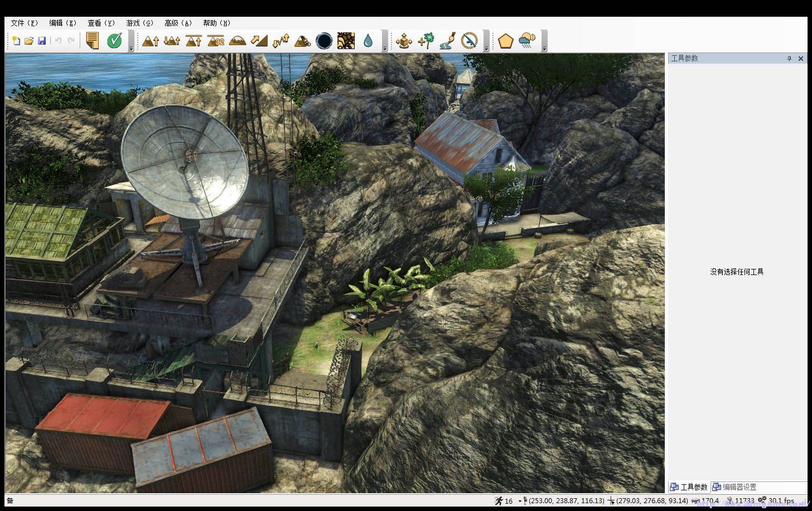Open the 编辑 (E) menu
The image size is (812, 511).
coord(62,23)
